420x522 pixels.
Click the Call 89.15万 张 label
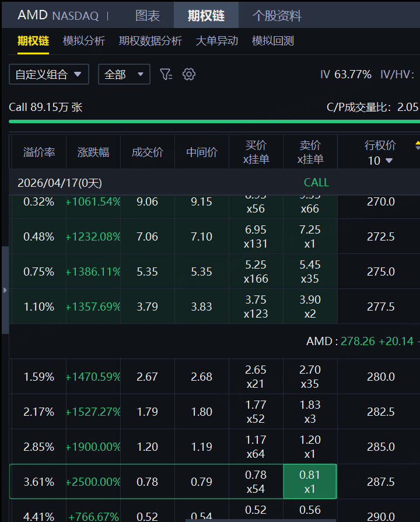45,107
